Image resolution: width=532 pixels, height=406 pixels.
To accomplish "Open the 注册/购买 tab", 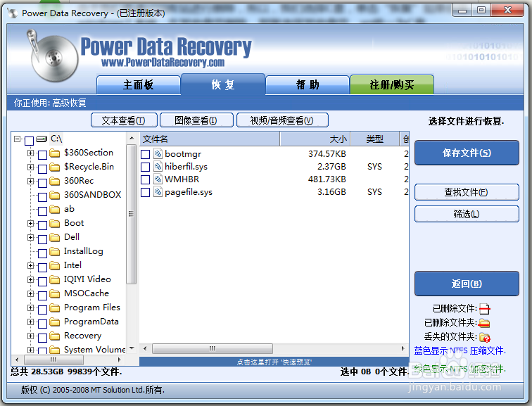I will point(392,85).
